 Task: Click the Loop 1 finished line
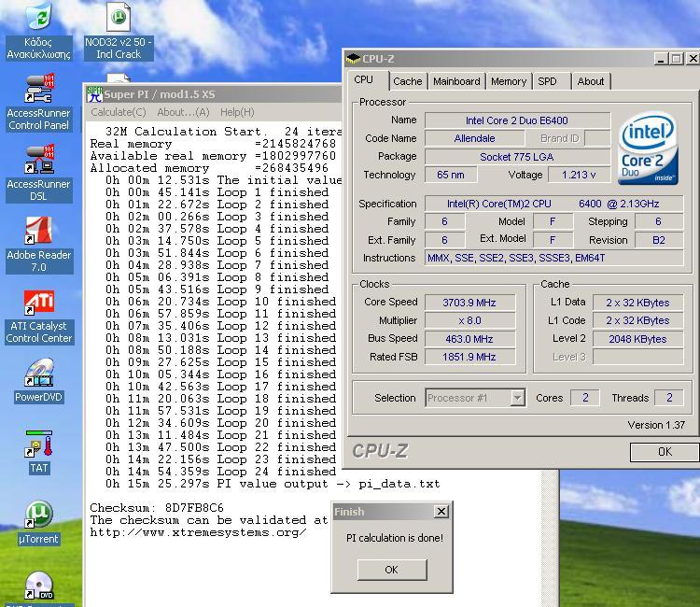pyautogui.click(x=217, y=192)
